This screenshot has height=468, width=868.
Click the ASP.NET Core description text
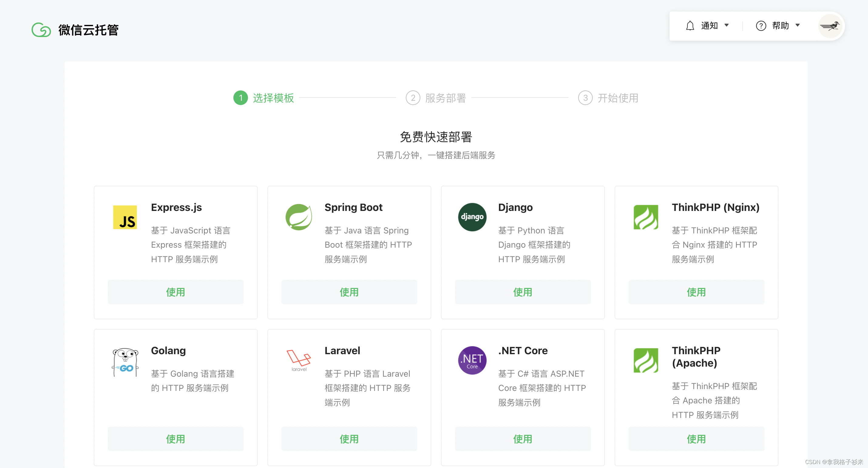[x=542, y=388]
